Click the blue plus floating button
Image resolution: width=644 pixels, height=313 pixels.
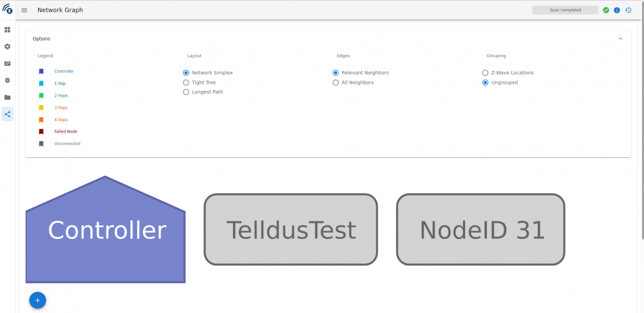(37, 300)
